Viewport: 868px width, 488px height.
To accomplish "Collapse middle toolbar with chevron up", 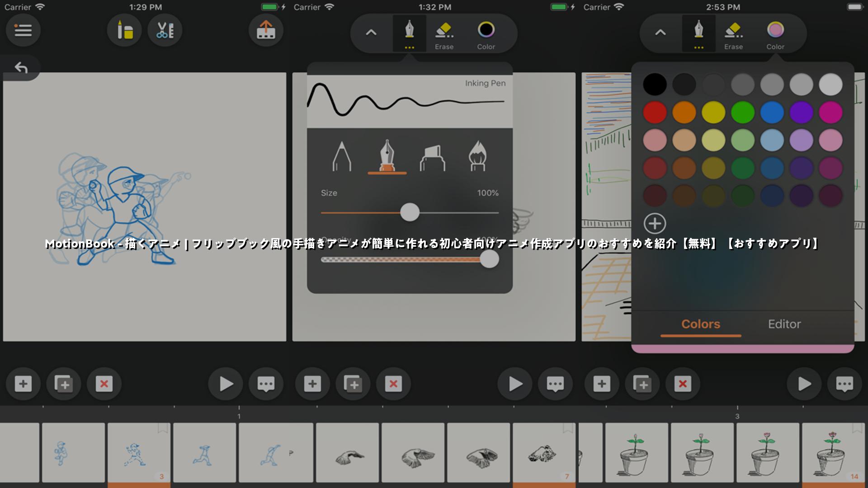I will coord(371,33).
